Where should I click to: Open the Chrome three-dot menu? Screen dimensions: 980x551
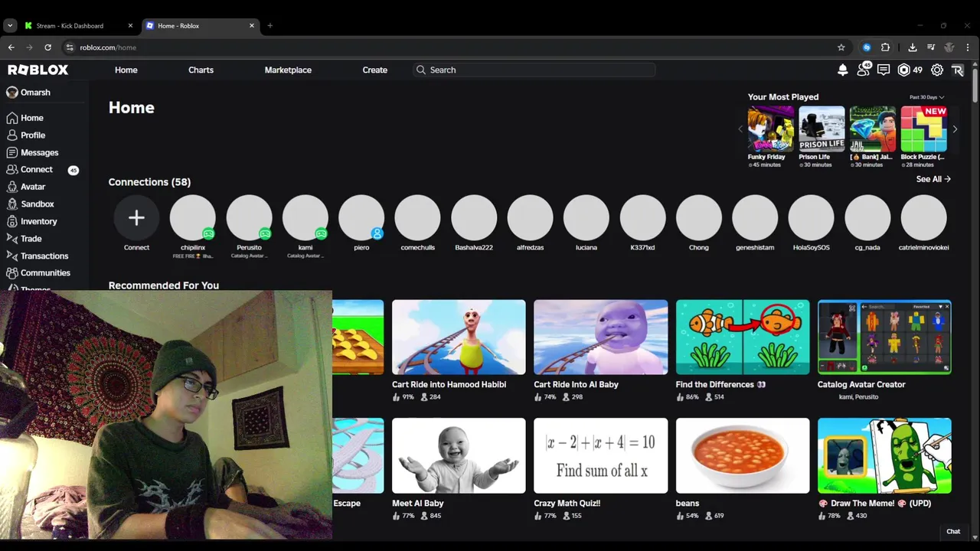point(968,47)
